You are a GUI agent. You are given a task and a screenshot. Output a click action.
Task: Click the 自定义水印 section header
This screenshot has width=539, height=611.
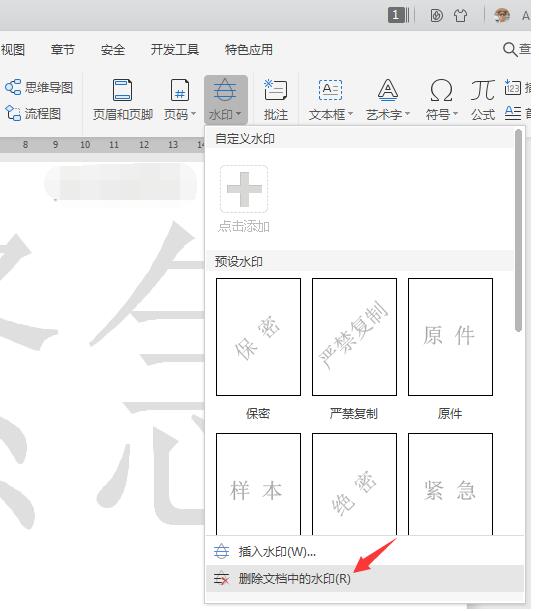pos(245,139)
